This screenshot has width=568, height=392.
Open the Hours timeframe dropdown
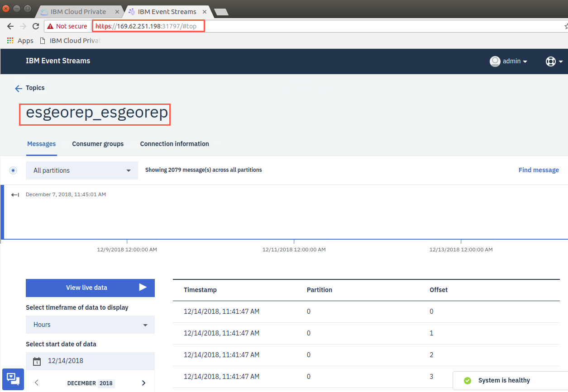[90, 325]
